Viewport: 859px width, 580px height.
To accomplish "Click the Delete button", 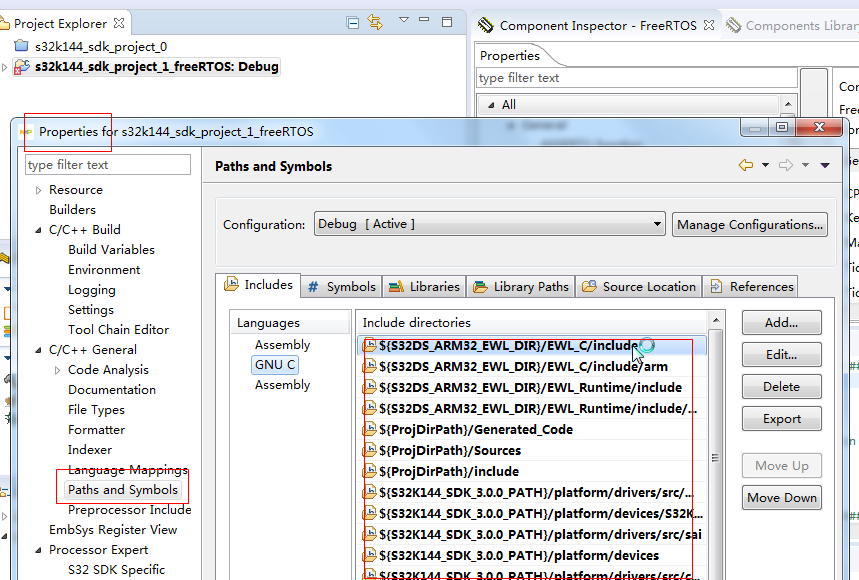I will click(782, 387).
